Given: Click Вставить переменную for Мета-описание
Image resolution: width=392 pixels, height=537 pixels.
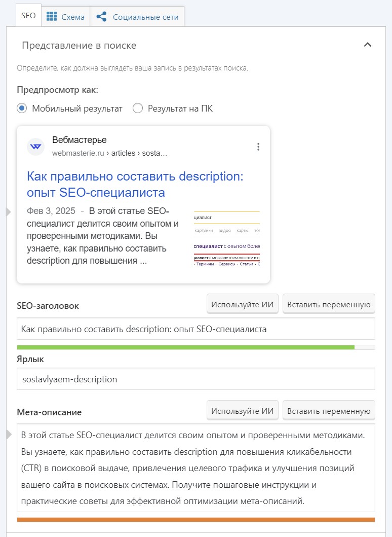Looking at the screenshot, I should click(x=329, y=411).
